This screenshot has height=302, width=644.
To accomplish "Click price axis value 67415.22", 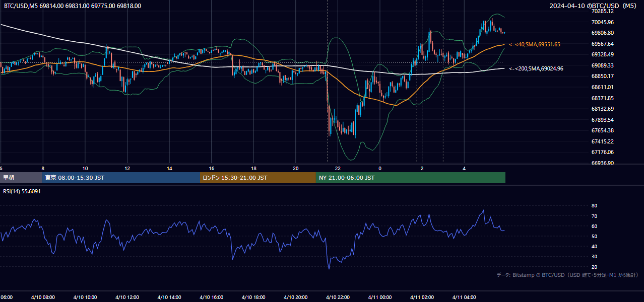I will (602, 141).
